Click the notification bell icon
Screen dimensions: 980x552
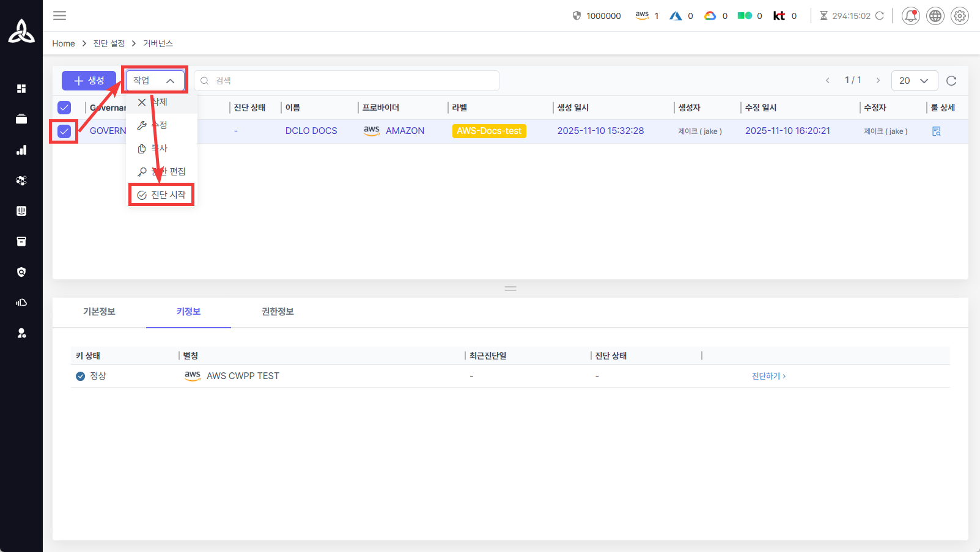tap(910, 16)
